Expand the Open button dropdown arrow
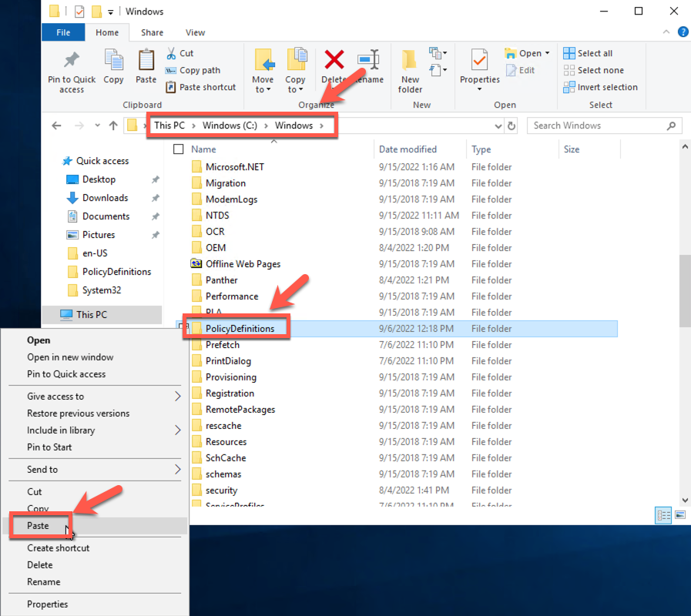The height and width of the screenshot is (616, 691). click(548, 53)
